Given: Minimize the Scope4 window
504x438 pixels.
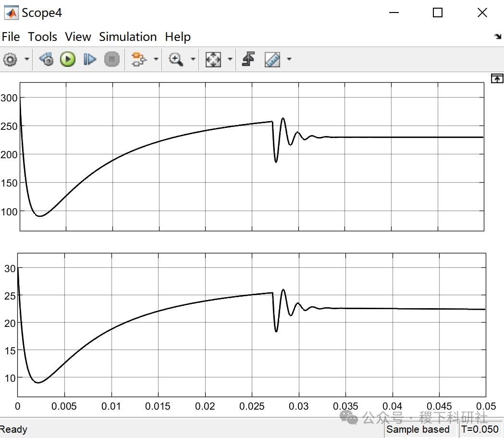Looking at the screenshot, I should pyautogui.click(x=394, y=13).
